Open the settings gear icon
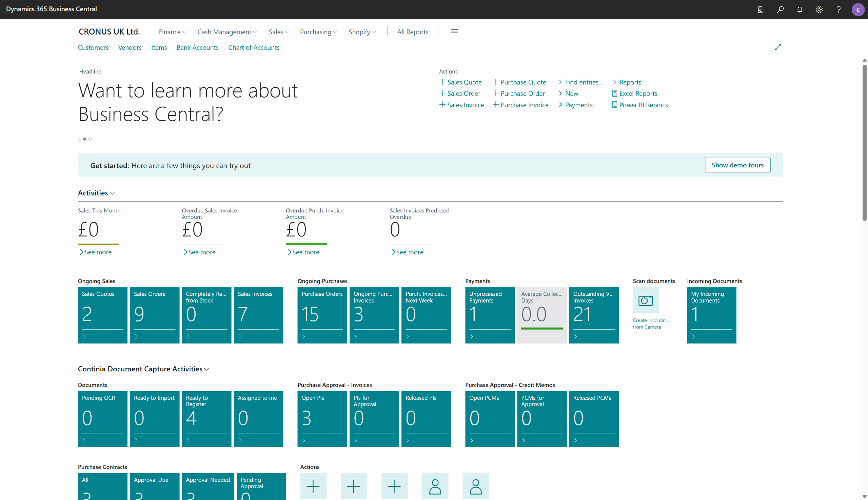The height and width of the screenshot is (500, 868). [x=819, y=9]
